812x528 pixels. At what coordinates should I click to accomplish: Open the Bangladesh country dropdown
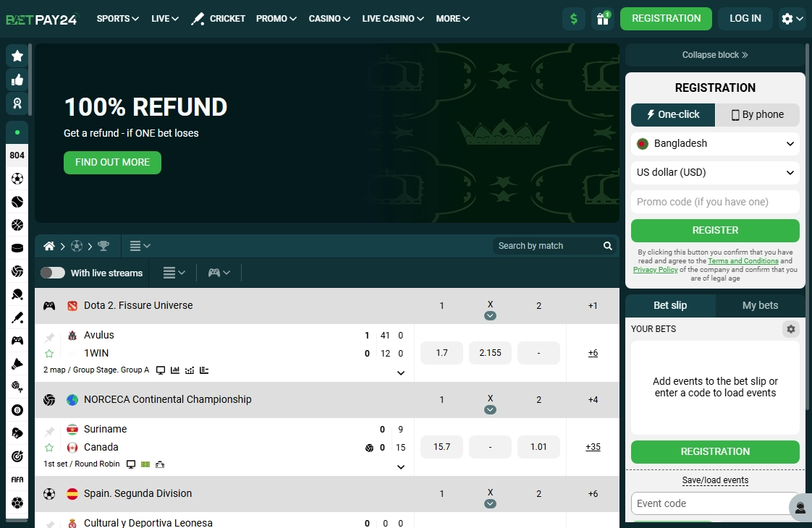[x=715, y=143]
